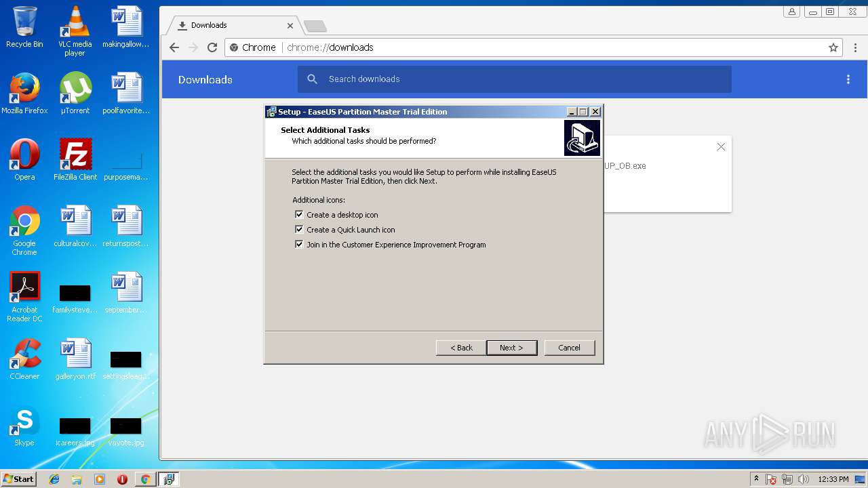Toggle the Create a desktop icon checkbox
The height and width of the screenshot is (488, 868).
[299, 215]
